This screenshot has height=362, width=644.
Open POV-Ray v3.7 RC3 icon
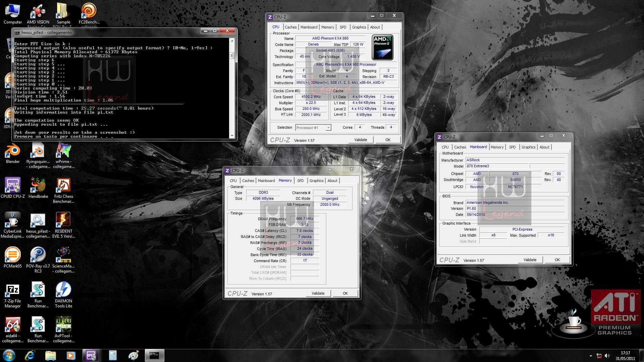click(38, 260)
